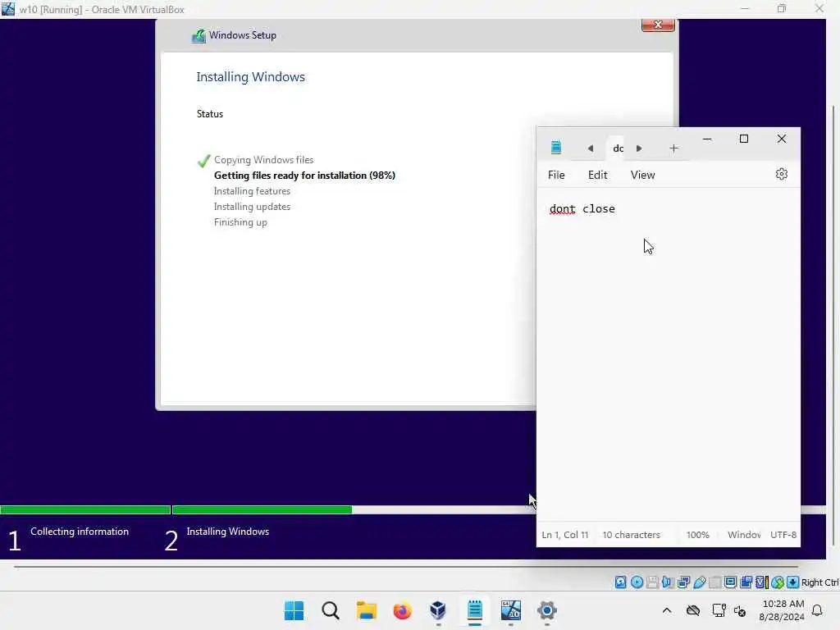
Task: Click inside Notepad text after dont close
Action: [617, 209]
